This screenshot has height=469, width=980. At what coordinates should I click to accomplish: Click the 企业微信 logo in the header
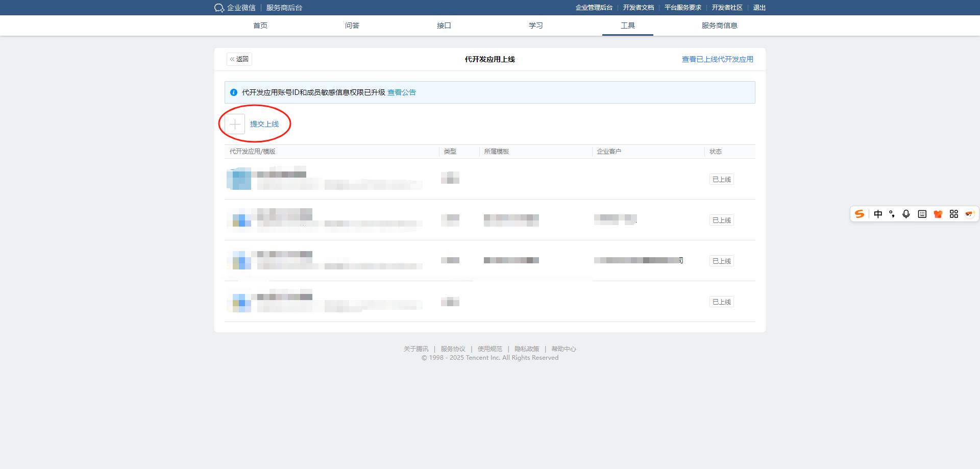pos(235,8)
